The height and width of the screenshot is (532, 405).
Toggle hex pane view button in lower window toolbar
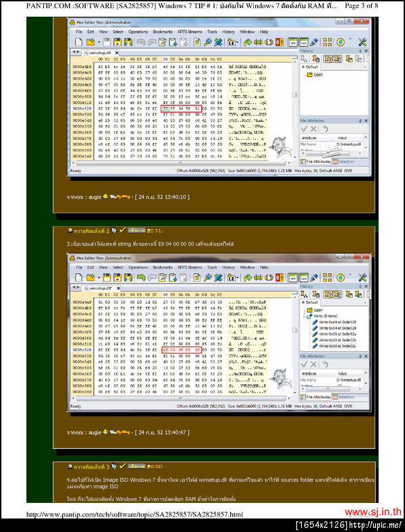292,277
